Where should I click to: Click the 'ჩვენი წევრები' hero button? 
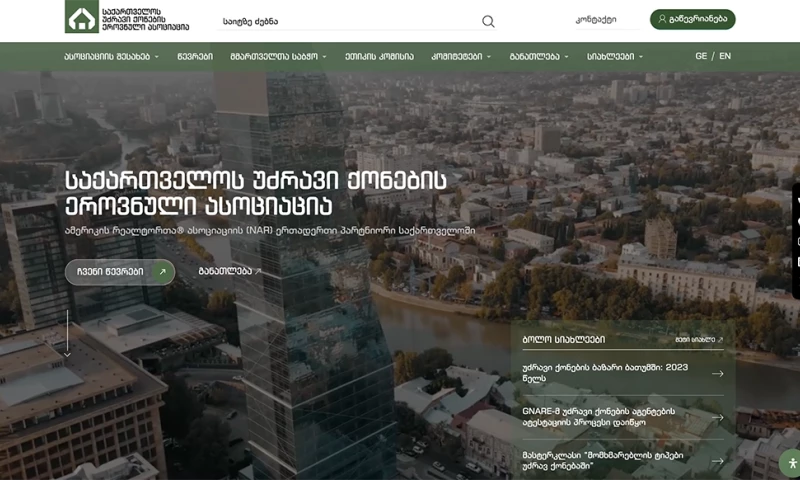point(120,272)
